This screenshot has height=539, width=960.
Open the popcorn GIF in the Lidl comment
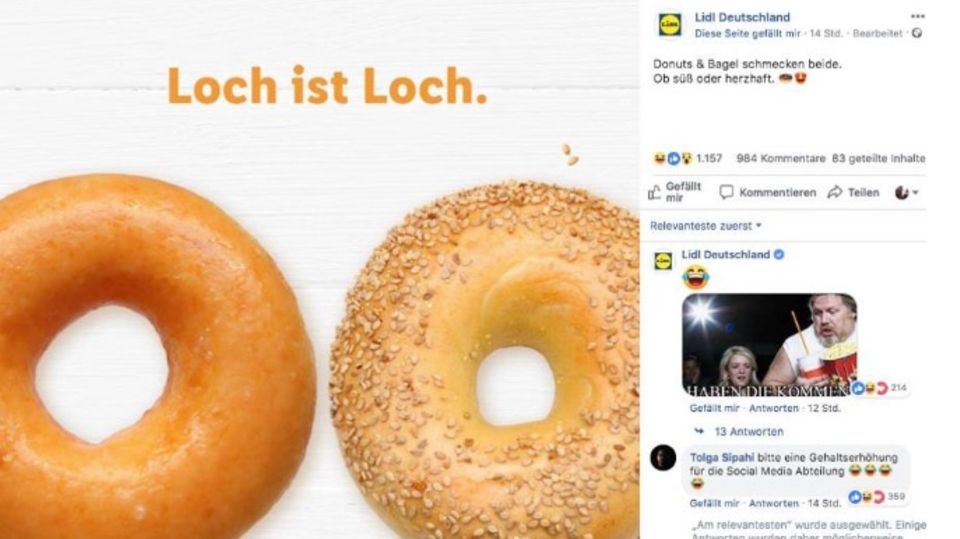(x=770, y=345)
